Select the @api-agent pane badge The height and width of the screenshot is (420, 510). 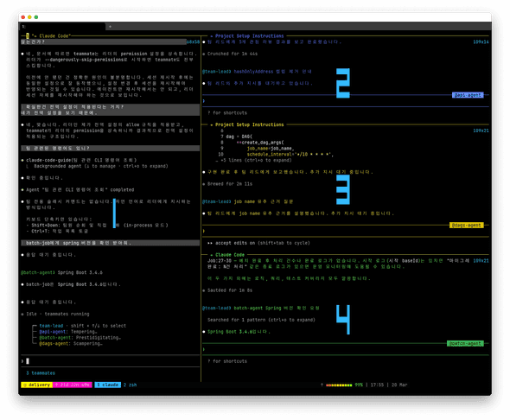pyautogui.click(x=468, y=95)
